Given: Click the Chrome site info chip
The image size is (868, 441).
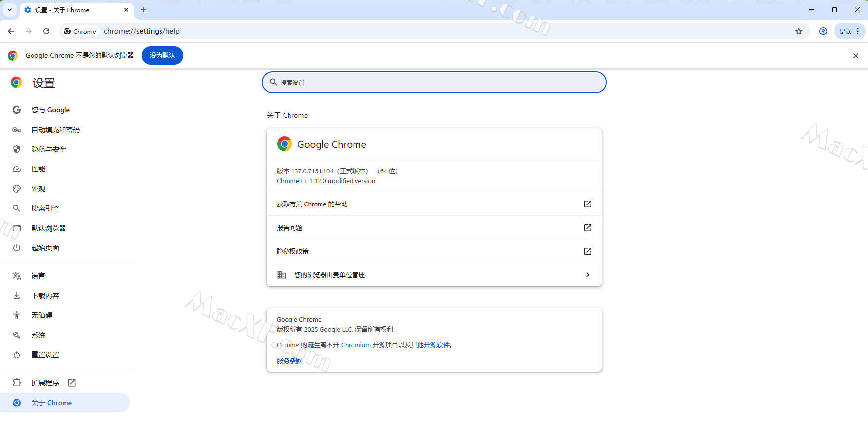Looking at the screenshot, I should coord(80,31).
